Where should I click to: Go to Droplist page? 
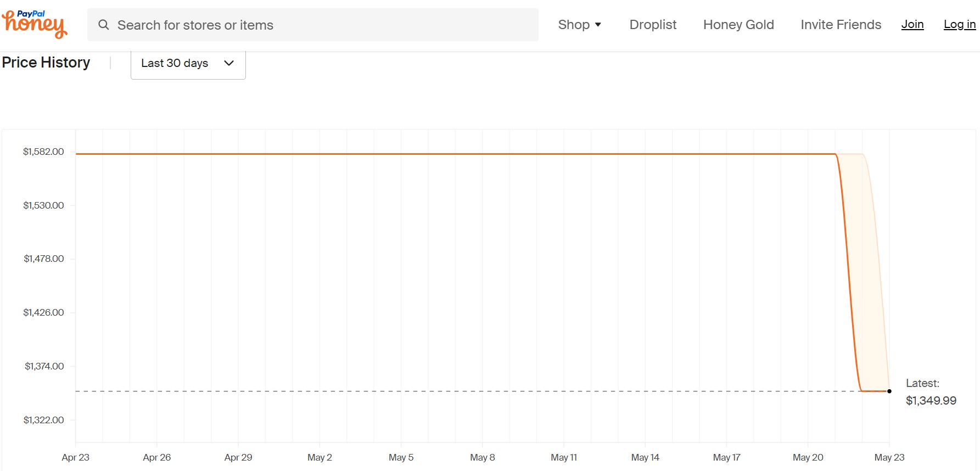coord(653,25)
